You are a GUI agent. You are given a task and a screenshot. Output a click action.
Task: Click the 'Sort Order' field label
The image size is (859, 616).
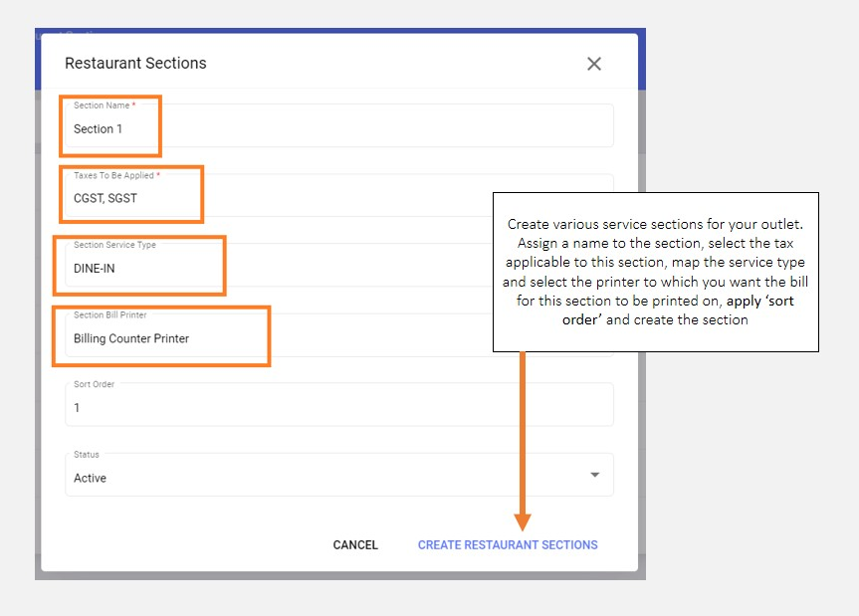coord(94,384)
